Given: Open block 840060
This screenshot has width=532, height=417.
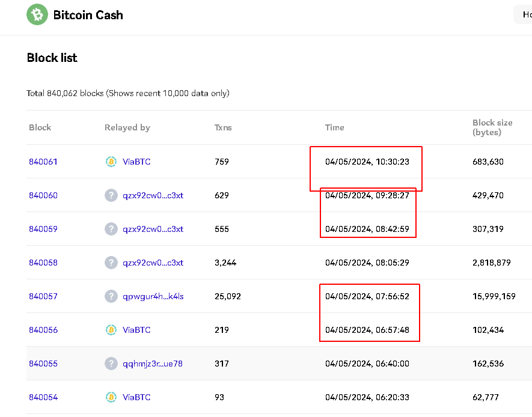Looking at the screenshot, I should click(x=43, y=195).
